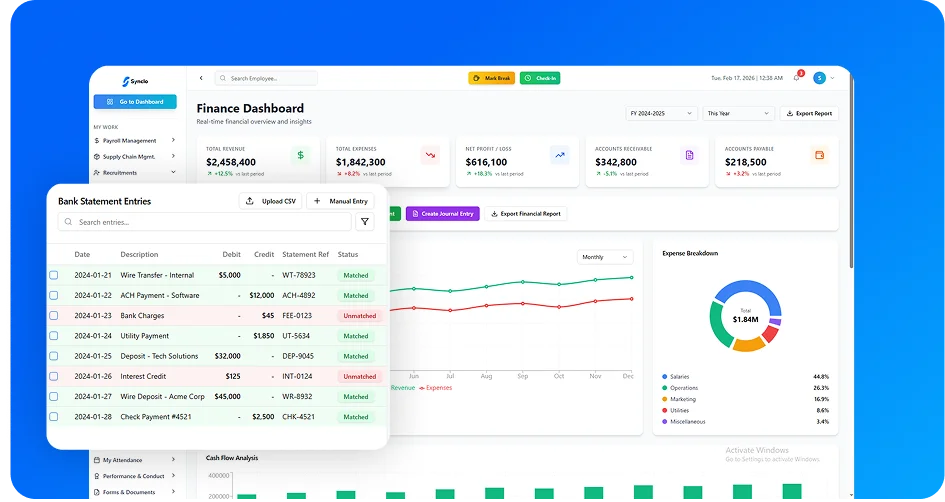945x502 pixels.
Task: Tick the checkbox for Check Payment #4521
Action: coord(54,417)
